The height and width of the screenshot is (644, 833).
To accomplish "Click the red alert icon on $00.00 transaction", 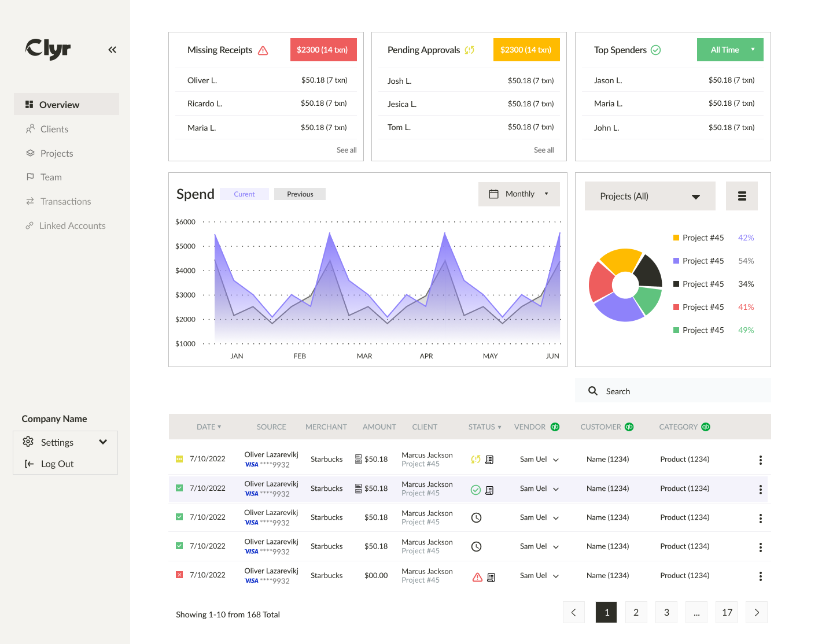I will [x=477, y=577].
